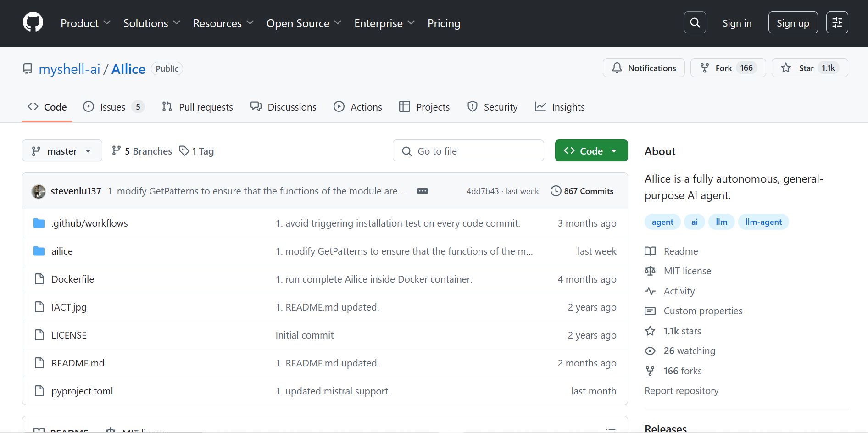Open the 26 watching link
This screenshot has height=433, width=868.
(680, 351)
